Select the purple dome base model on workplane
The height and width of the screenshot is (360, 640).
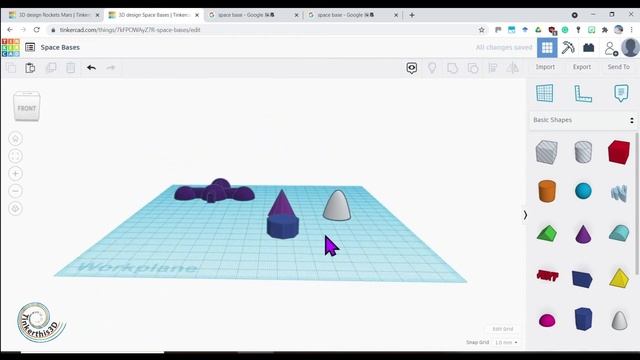[x=214, y=191]
